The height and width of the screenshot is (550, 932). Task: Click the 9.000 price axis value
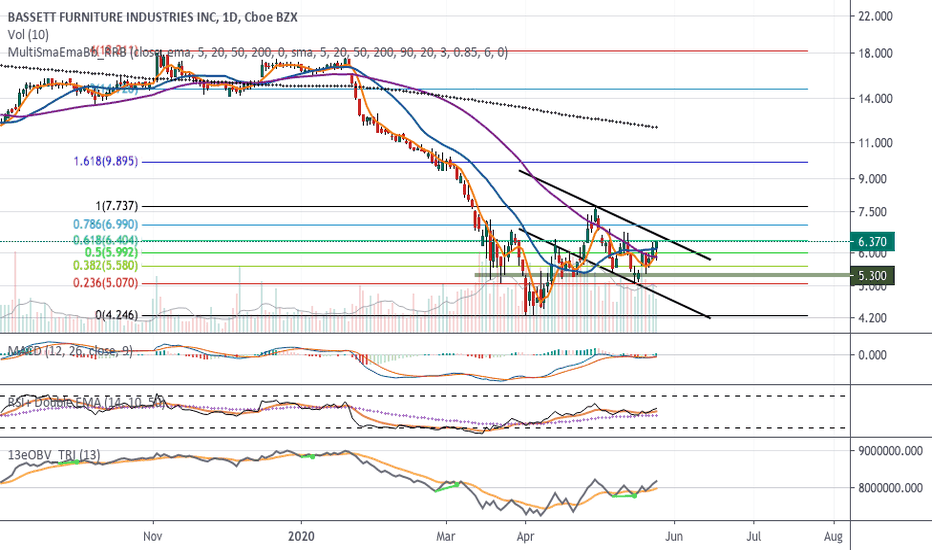(x=875, y=179)
